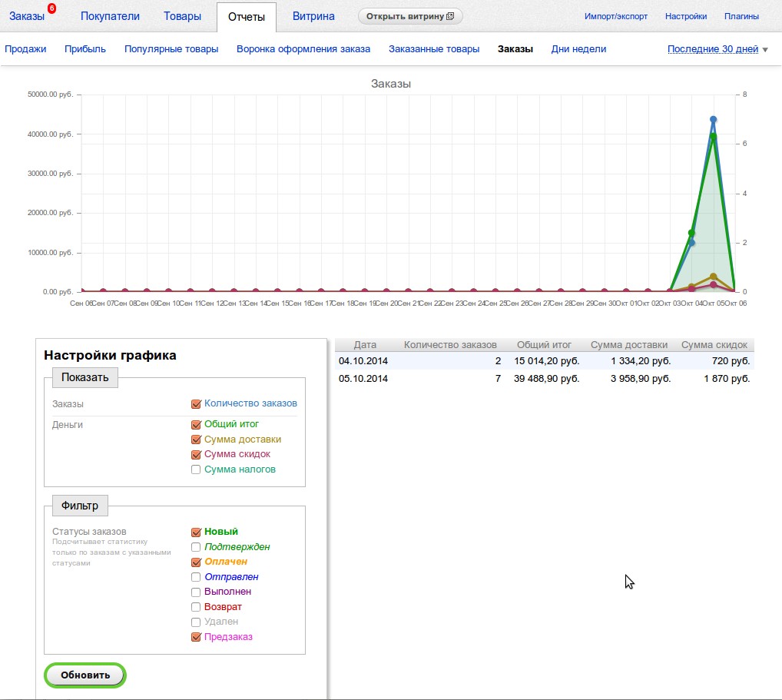
Task: Click the 720 руб. discount cell
Action: point(731,360)
